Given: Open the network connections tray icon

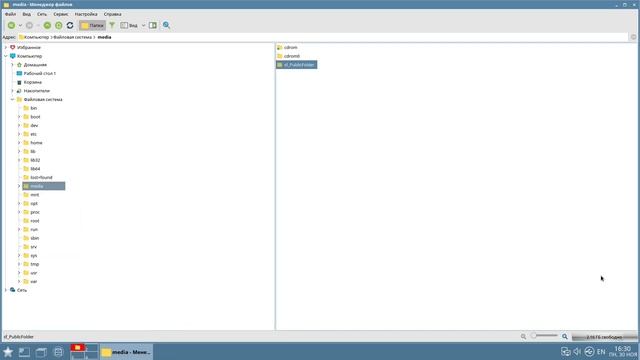Looking at the screenshot, I should pos(565,351).
